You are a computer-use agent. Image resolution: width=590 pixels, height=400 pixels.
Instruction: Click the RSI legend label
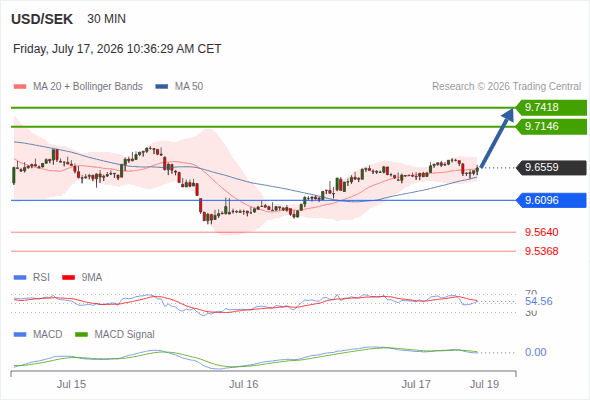point(41,278)
